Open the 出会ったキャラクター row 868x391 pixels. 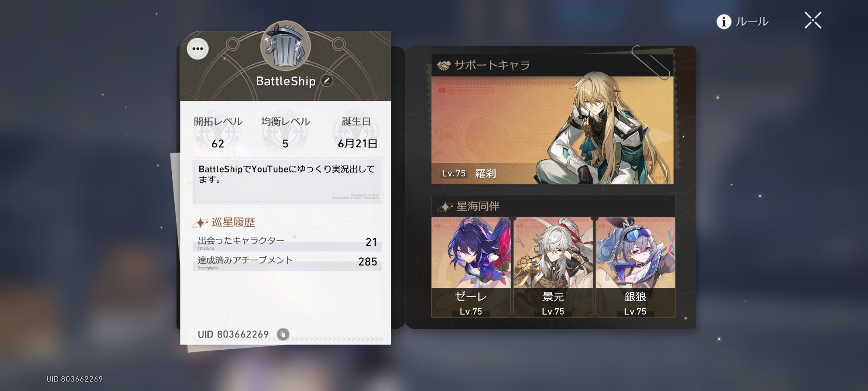(x=287, y=242)
